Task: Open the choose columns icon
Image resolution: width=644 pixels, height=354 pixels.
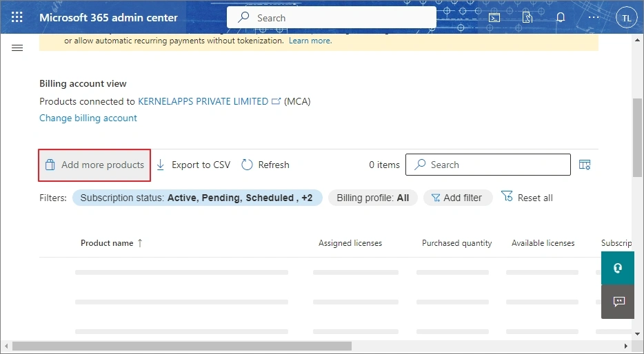Action: pos(585,165)
